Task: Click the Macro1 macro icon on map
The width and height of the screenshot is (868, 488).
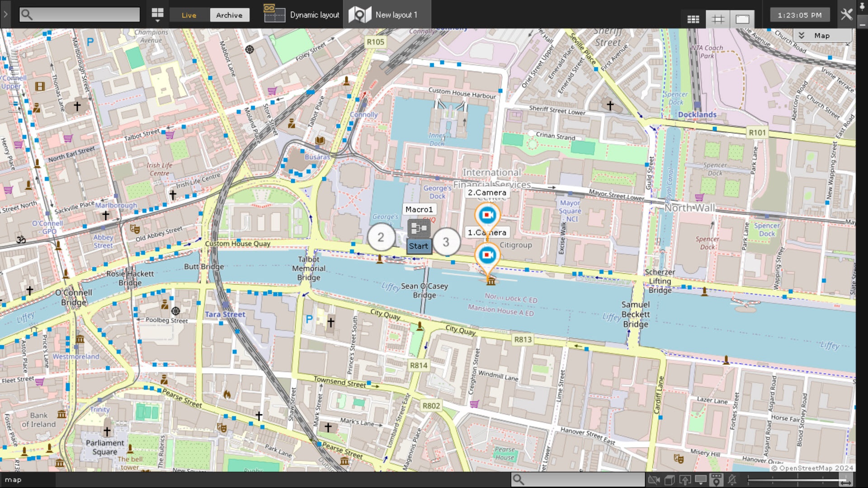Action: coord(419,229)
